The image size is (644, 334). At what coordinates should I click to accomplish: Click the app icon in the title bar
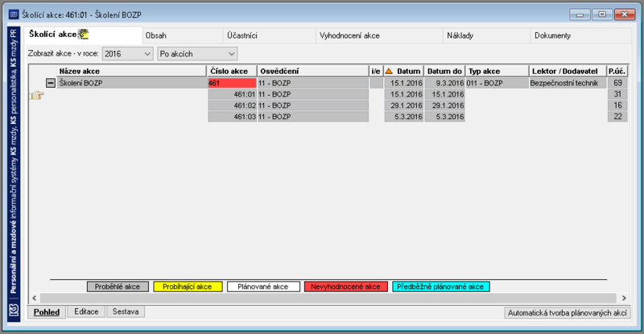click(x=14, y=14)
